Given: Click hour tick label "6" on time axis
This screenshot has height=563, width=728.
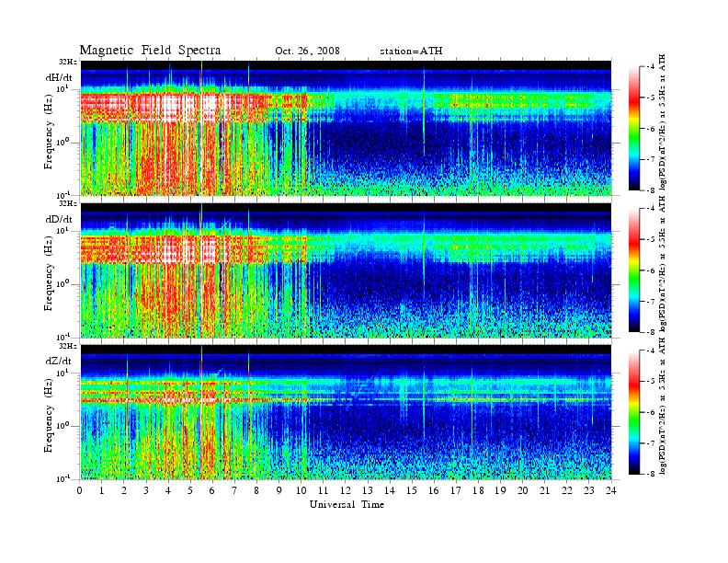Looking at the screenshot, I should [212, 491].
